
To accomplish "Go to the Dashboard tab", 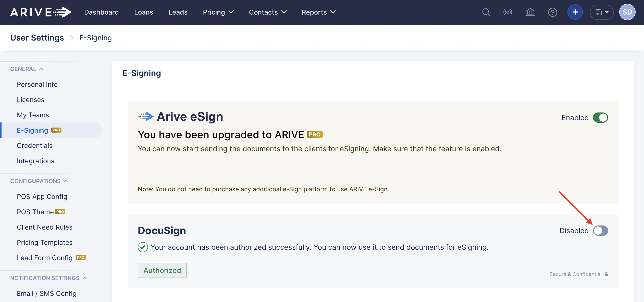I will pyautogui.click(x=101, y=12).
